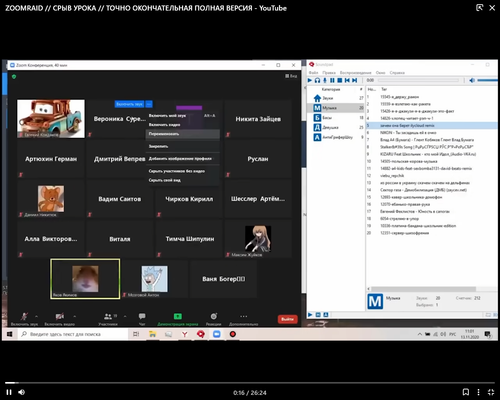This screenshot has height=400, width=500.
Task: Click green Демонстрация экрана share button
Action: click(178, 318)
